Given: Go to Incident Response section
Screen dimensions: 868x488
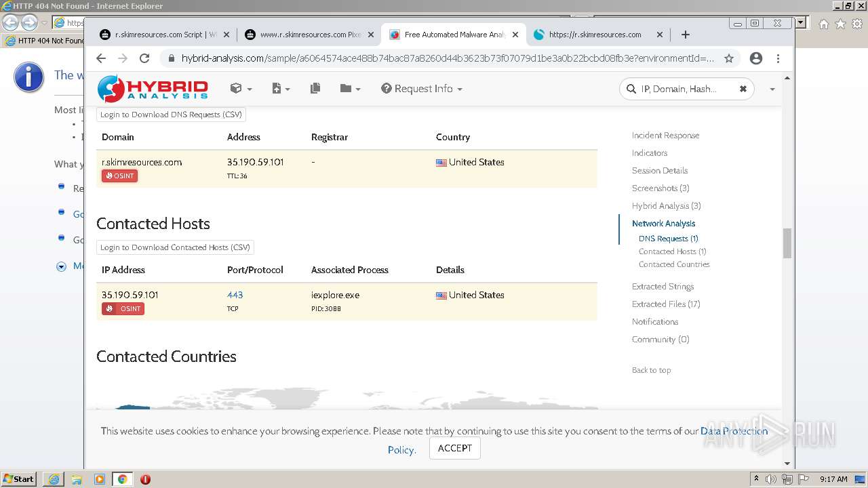Looking at the screenshot, I should pyautogui.click(x=665, y=136).
